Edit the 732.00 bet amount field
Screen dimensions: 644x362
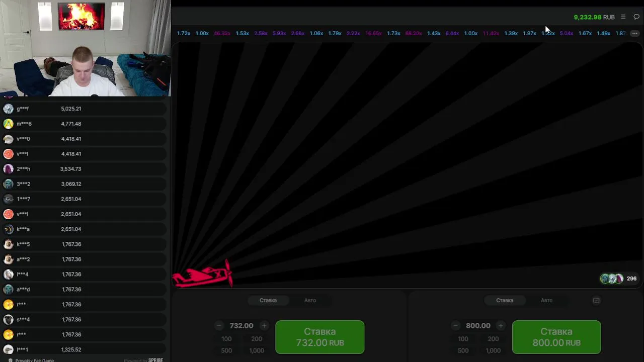[x=242, y=326]
